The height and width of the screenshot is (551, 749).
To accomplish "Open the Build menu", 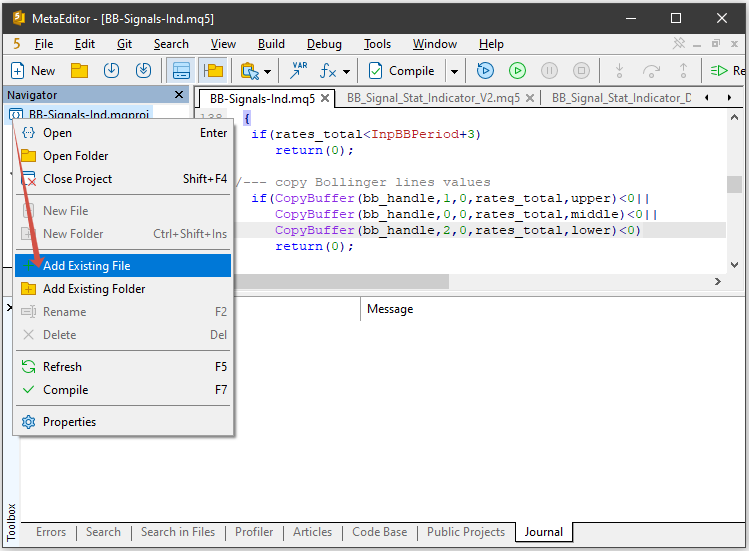I will point(271,44).
